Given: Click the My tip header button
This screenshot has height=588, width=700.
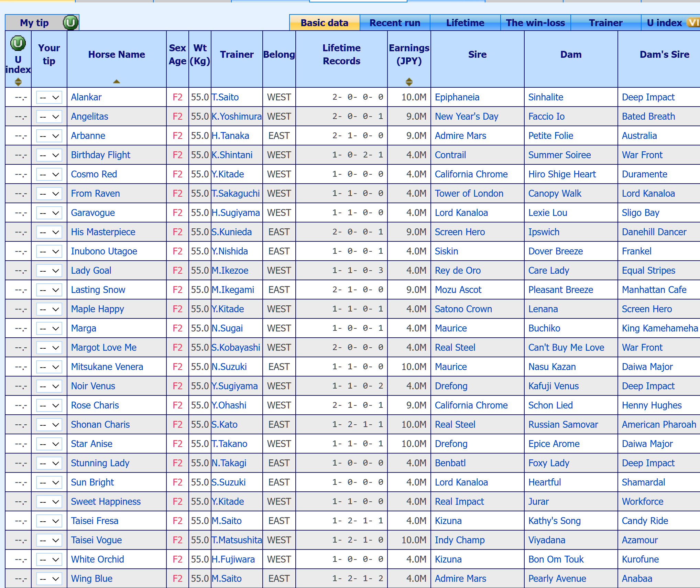Looking at the screenshot, I should pyautogui.click(x=34, y=23).
